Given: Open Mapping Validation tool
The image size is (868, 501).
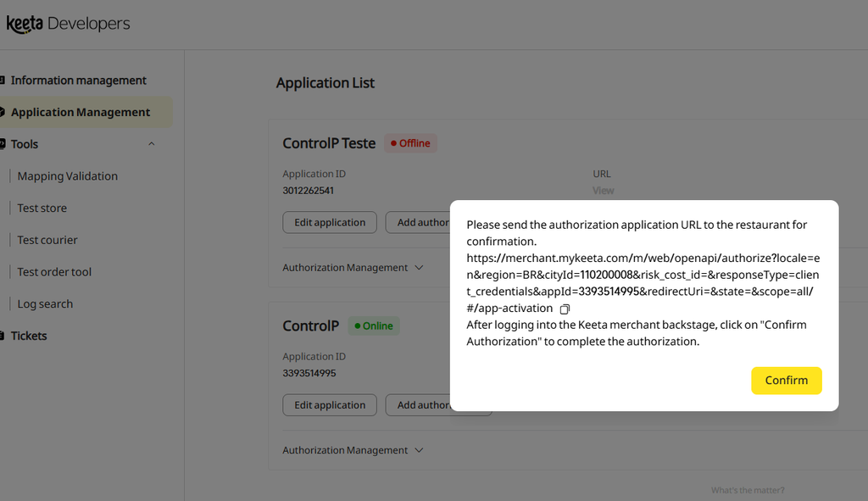Looking at the screenshot, I should (68, 176).
